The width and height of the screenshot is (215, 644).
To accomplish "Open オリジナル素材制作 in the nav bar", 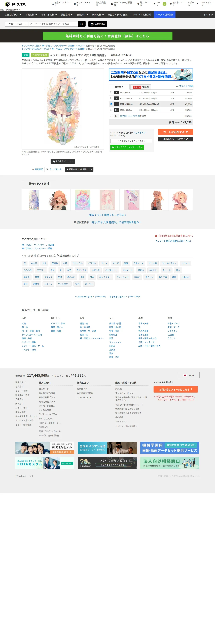I will pos(142,15).
